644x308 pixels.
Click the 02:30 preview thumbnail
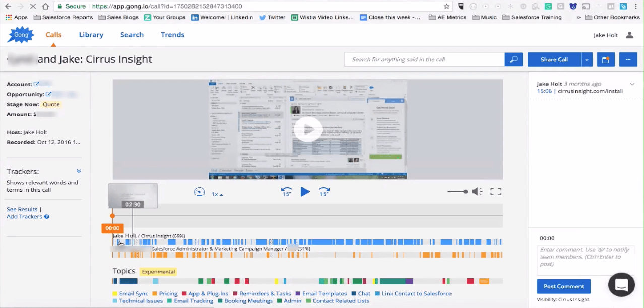coord(133,196)
